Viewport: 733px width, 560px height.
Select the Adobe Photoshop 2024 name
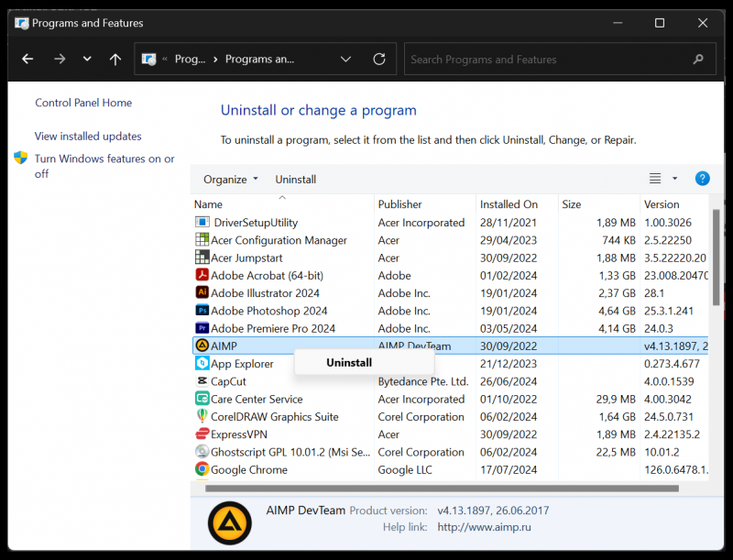(268, 311)
